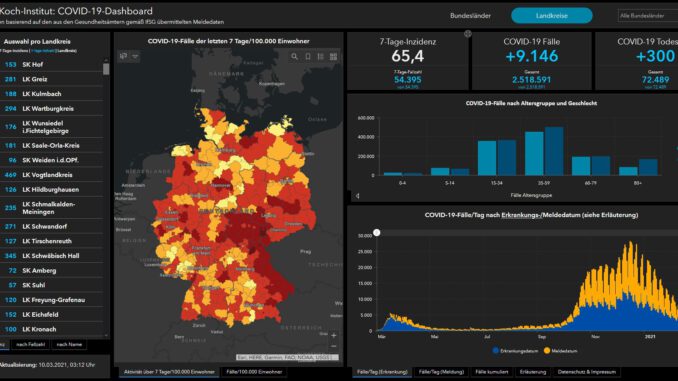Select LK Hildburghausen row
The width and height of the screenshot is (678, 381).
click(x=51, y=189)
